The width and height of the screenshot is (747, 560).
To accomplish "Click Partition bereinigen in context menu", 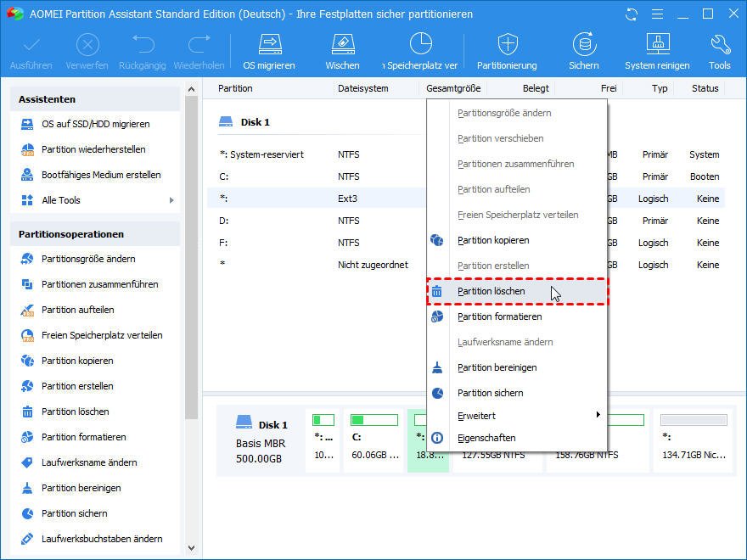I will (x=517, y=367).
